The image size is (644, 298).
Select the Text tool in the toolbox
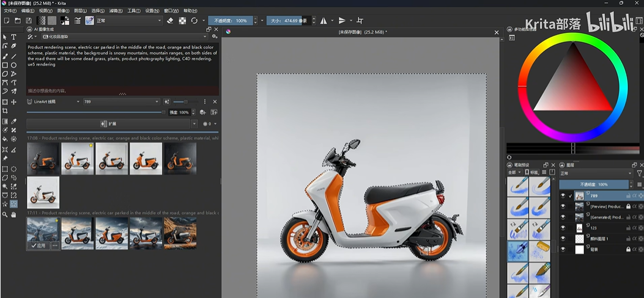coord(14,37)
